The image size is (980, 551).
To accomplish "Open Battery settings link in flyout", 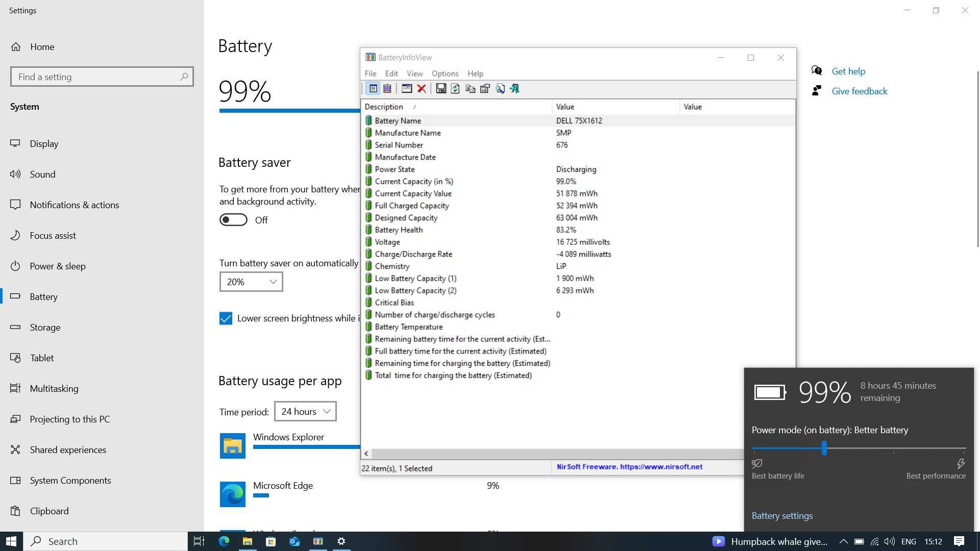I will (782, 516).
